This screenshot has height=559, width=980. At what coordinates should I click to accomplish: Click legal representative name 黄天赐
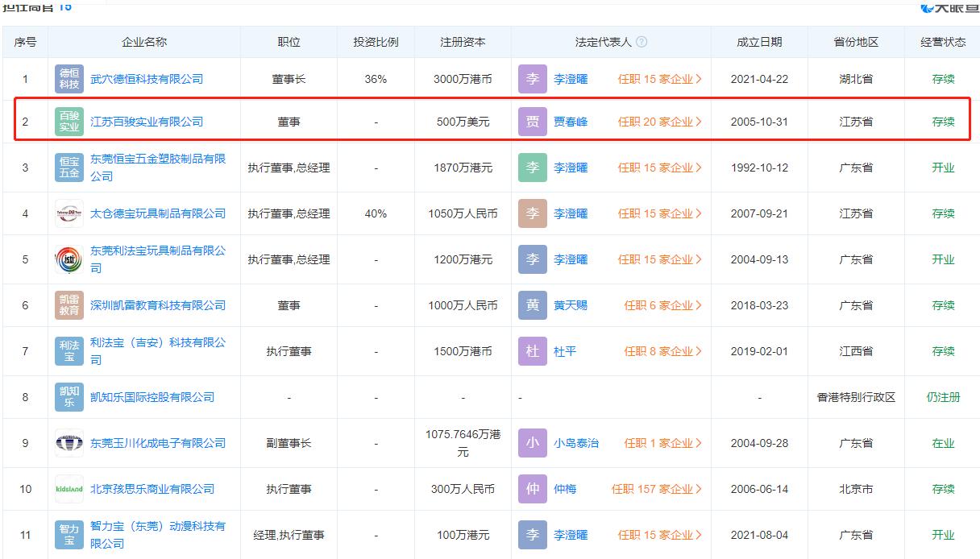pos(571,305)
